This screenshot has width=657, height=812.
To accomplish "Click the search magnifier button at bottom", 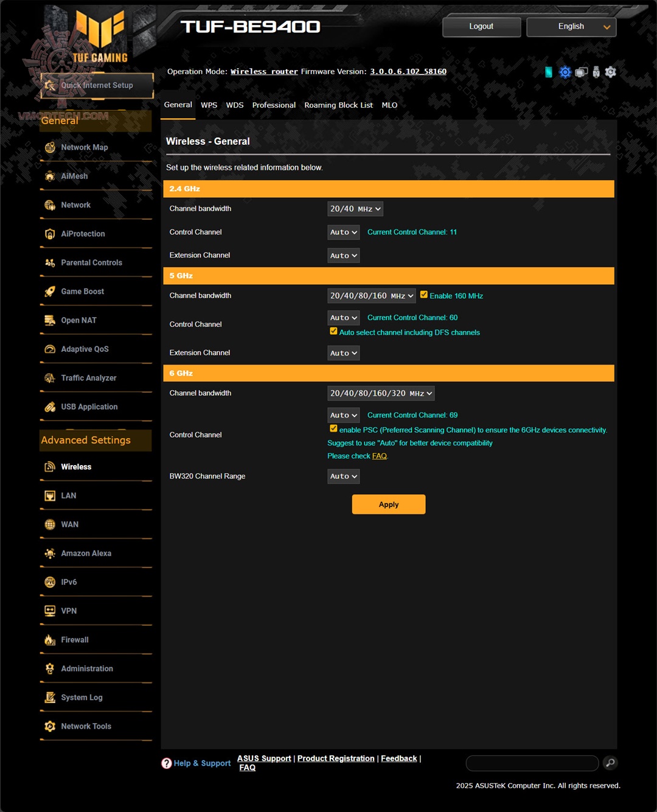I will [x=610, y=763].
